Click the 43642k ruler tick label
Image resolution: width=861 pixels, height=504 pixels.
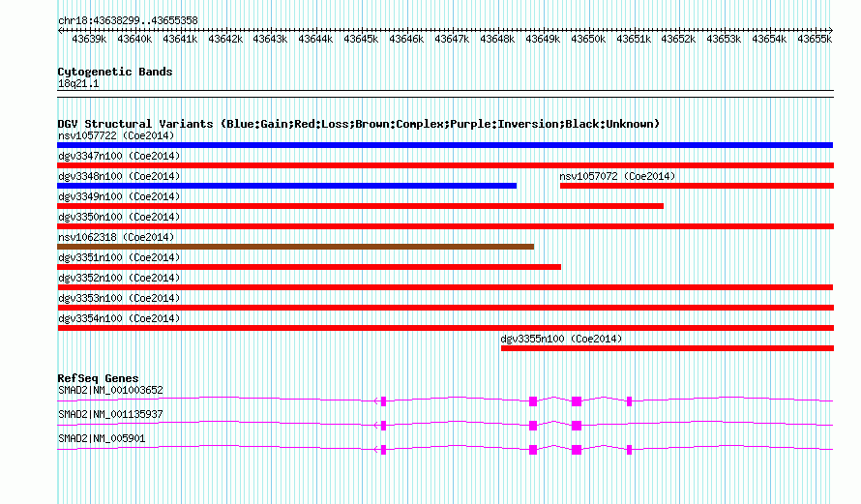225,39
